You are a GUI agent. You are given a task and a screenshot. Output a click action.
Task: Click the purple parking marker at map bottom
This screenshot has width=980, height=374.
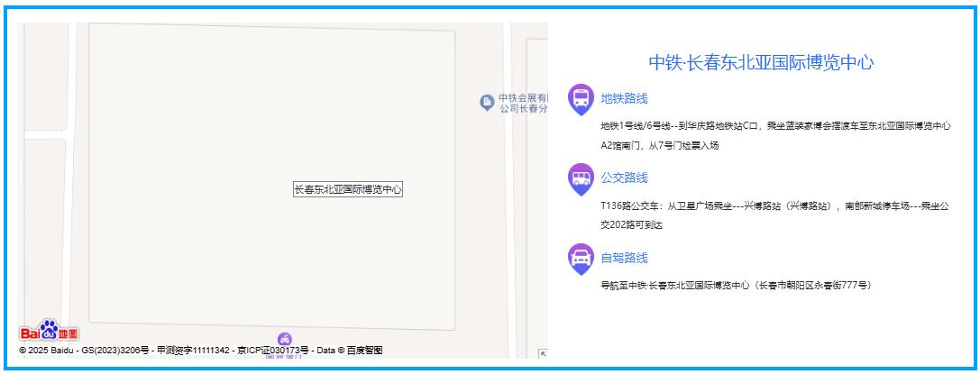pyautogui.click(x=285, y=340)
